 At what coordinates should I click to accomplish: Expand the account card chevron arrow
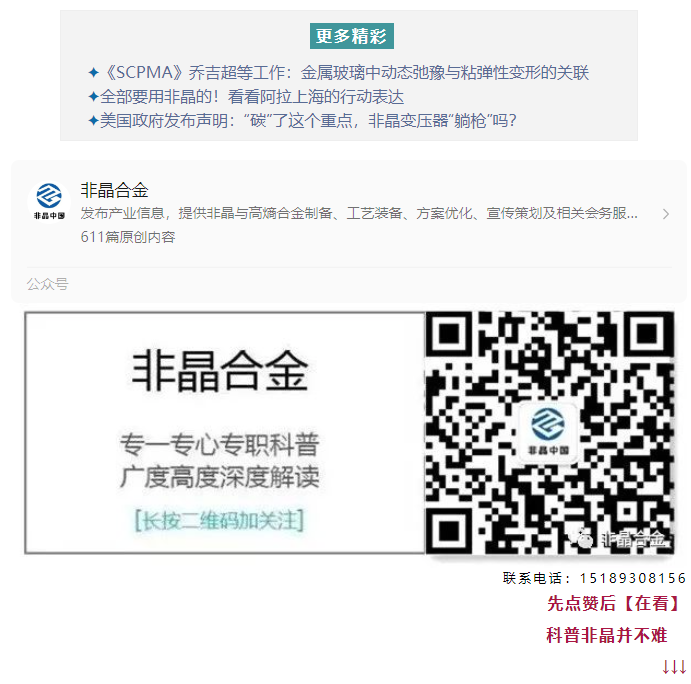point(665,214)
